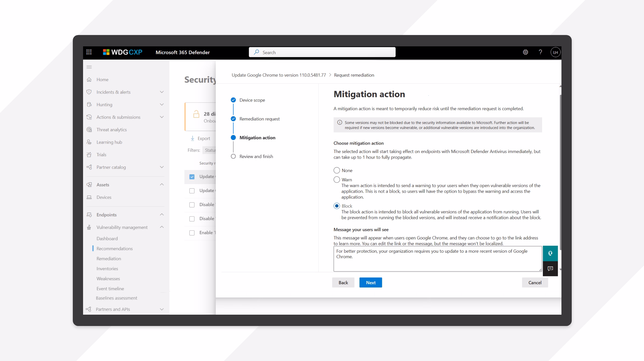Select the Block mitigation action
Screen dimensions: 644x361
point(337,206)
